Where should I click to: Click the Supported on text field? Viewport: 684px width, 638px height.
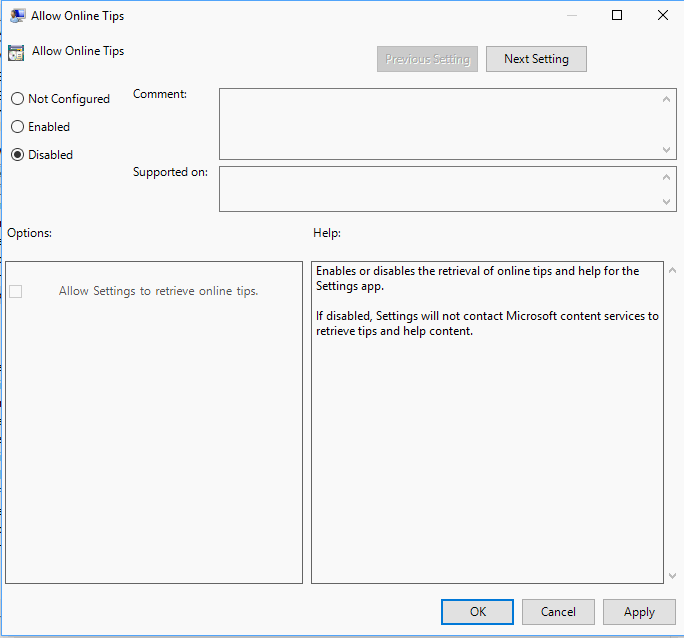(x=440, y=189)
